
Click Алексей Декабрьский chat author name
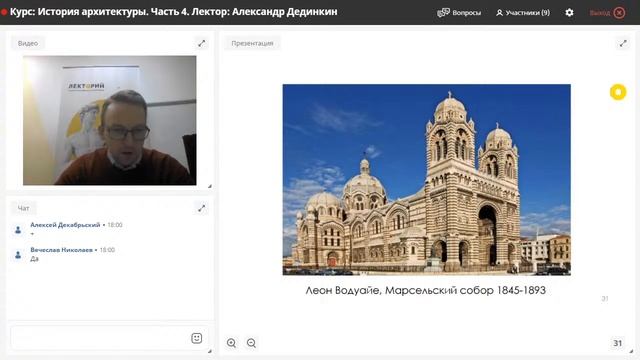click(65, 225)
